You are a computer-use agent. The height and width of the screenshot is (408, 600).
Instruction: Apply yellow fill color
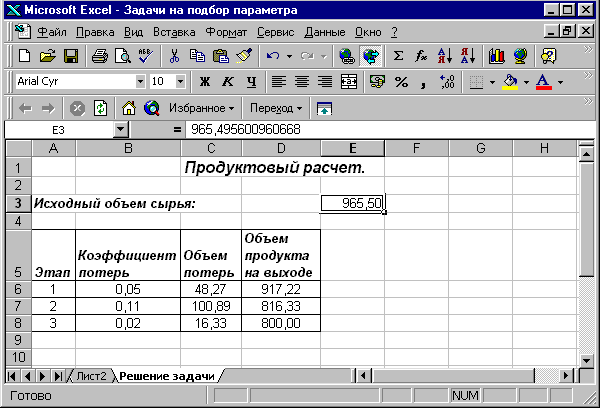(x=510, y=82)
